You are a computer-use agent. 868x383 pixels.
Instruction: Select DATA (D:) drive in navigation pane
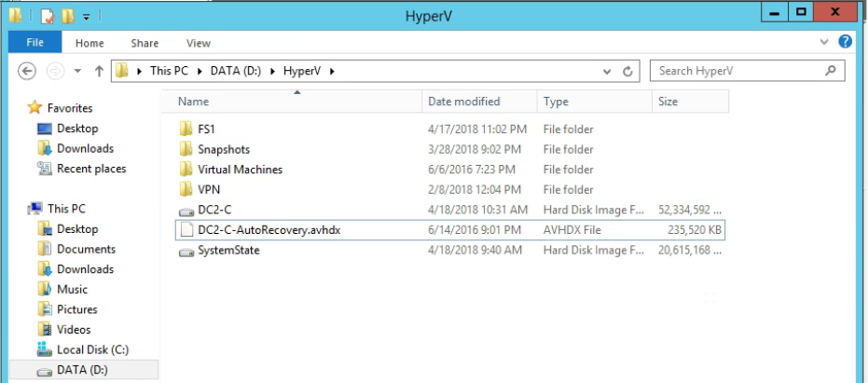pyautogui.click(x=82, y=370)
